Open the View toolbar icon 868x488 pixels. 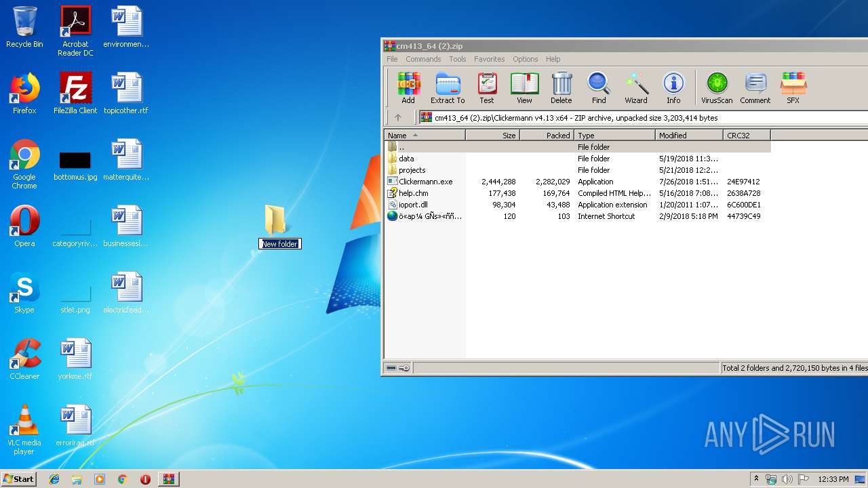524,88
